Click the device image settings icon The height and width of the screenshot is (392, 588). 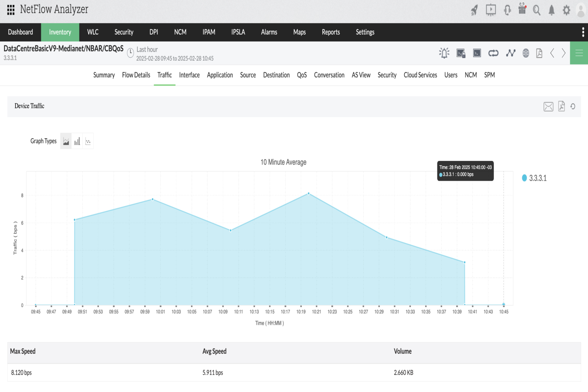pyautogui.click(x=461, y=53)
